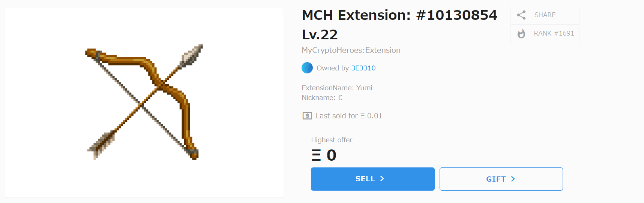The width and height of the screenshot is (644, 203).
Task: Click the flame rank icon
Action: pyautogui.click(x=521, y=34)
